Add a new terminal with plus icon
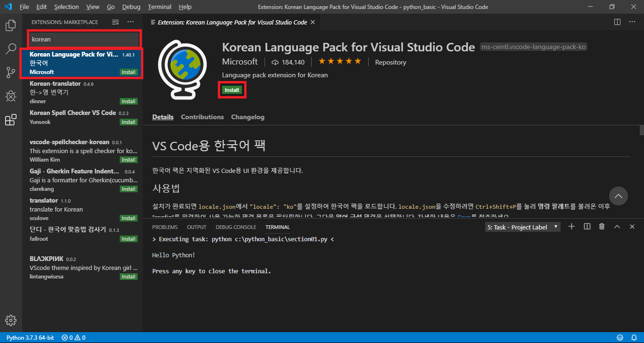This screenshot has height=343, width=644. pyautogui.click(x=571, y=227)
